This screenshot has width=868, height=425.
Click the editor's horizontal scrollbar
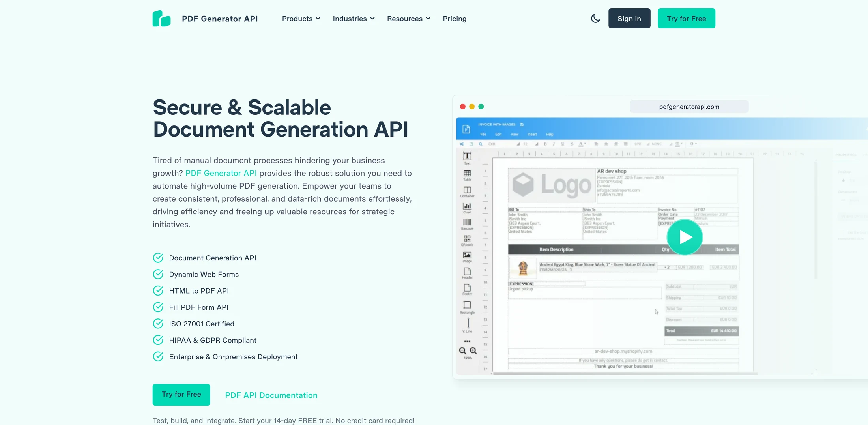625,373
